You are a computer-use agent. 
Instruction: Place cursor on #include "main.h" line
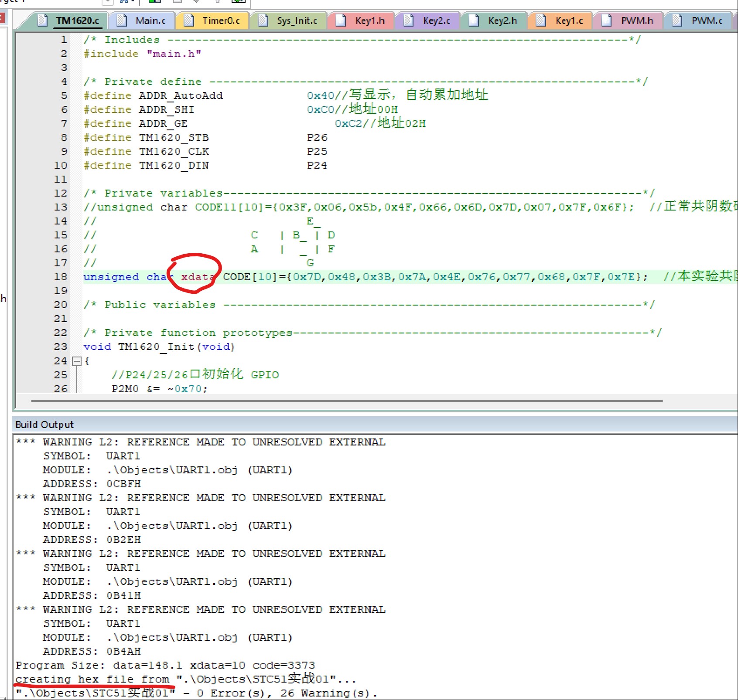[x=143, y=54]
